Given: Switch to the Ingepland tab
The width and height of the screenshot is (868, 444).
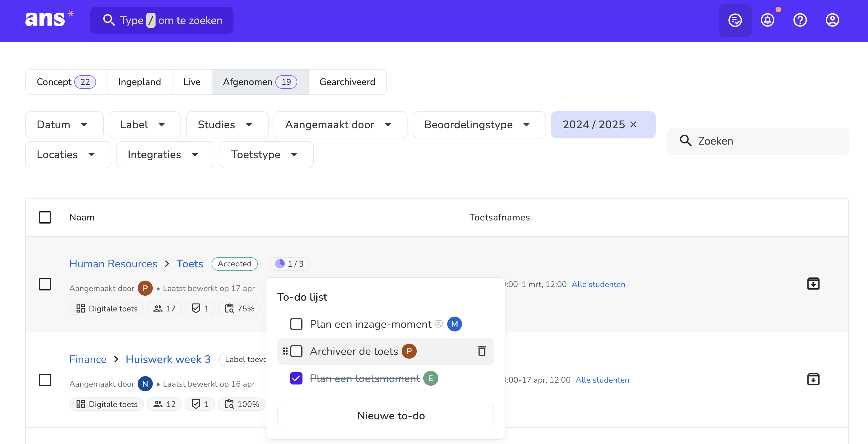Looking at the screenshot, I should 140,82.
